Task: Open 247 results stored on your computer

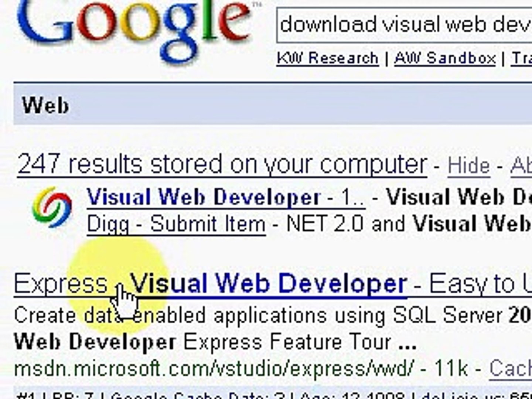Action: 222,164
